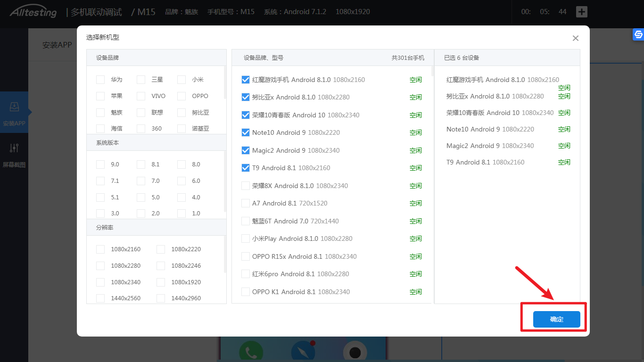
Task: Click the resolution list scrollbar
Action: tap(225, 255)
